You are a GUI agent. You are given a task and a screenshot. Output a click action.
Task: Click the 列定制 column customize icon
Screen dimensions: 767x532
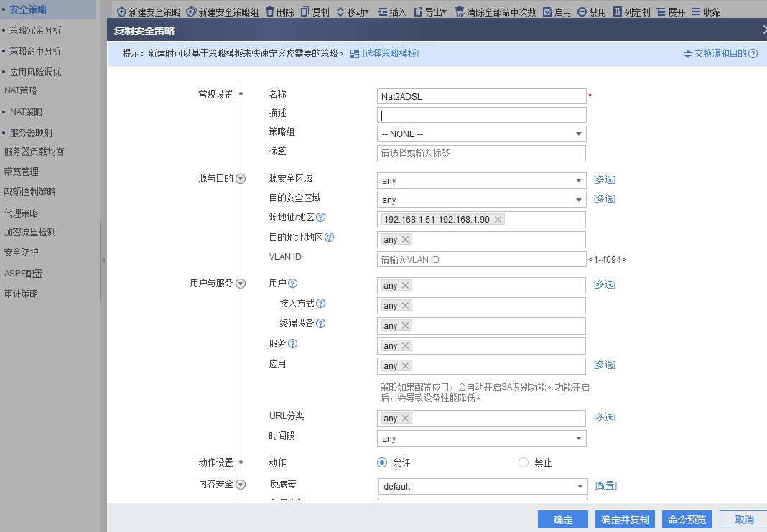tap(618, 11)
